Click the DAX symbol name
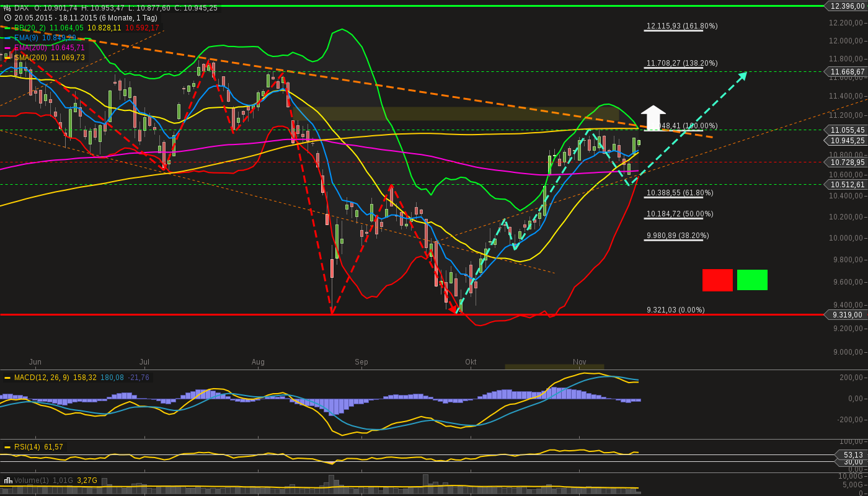868x496 pixels. coord(21,8)
